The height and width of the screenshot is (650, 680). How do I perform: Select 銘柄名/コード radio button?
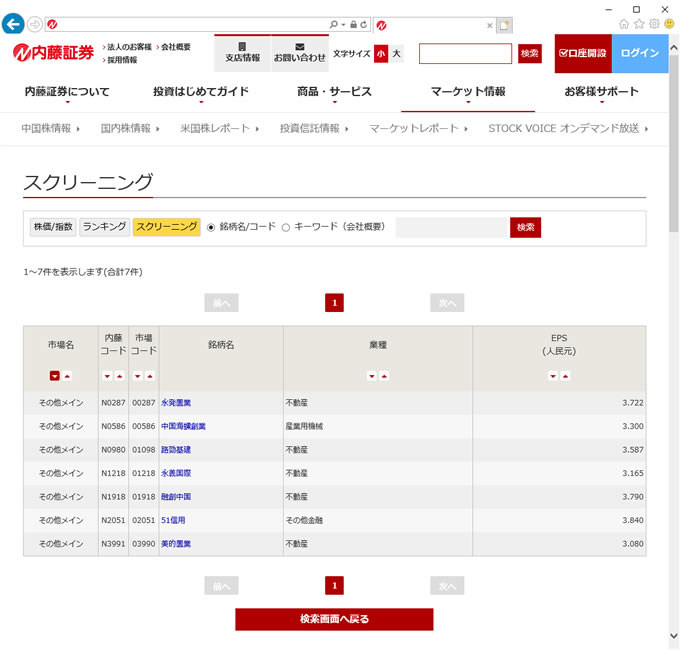pyautogui.click(x=211, y=227)
